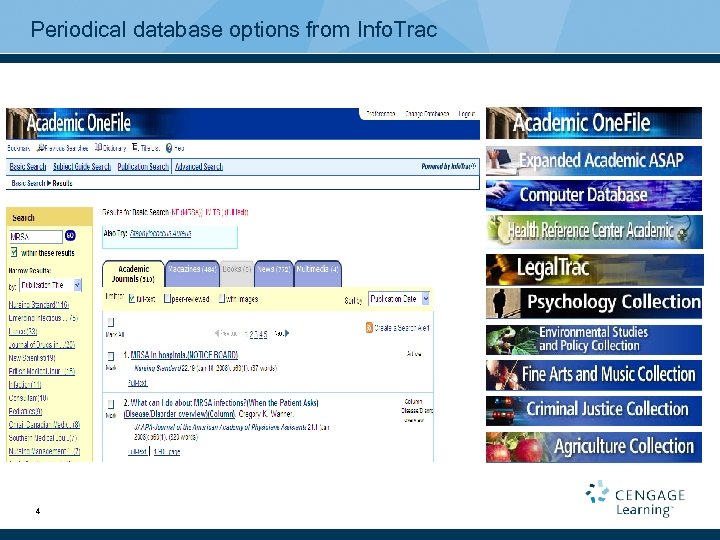Open Previous Searches in the toolbar
This screenshot has width=720, height=540.
(x=62, y=148)
